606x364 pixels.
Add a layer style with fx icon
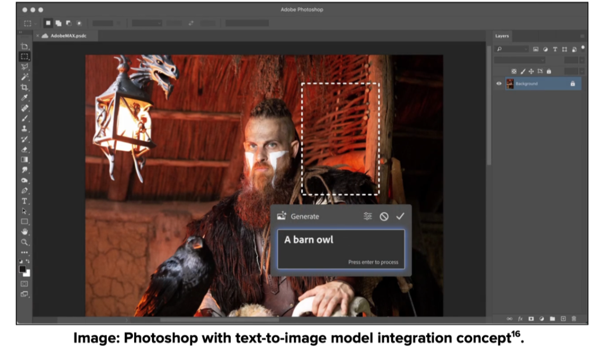pyautogui.click(x=520, y=319)
